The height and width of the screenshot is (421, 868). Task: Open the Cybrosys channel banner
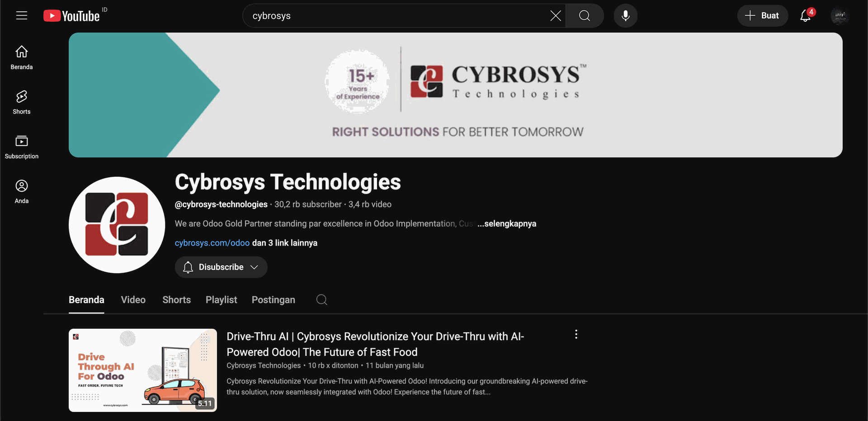pyautogui.click(x=456, y=95)
